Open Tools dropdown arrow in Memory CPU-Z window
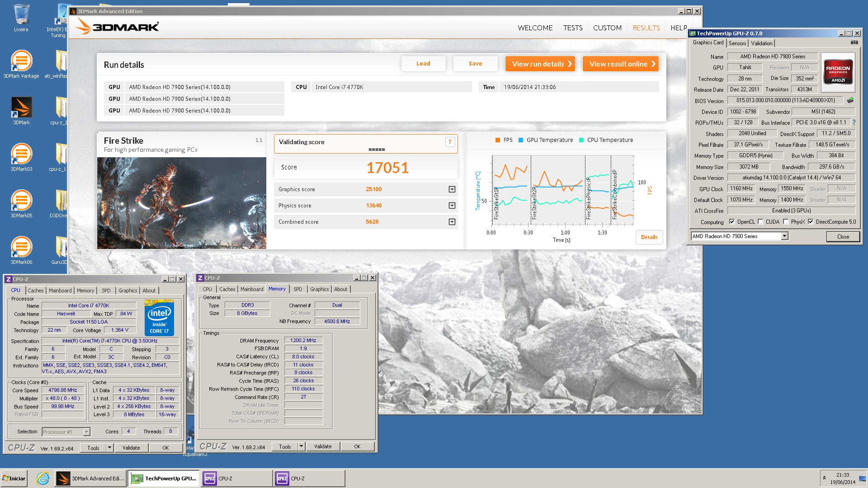 tap(301, 446)
